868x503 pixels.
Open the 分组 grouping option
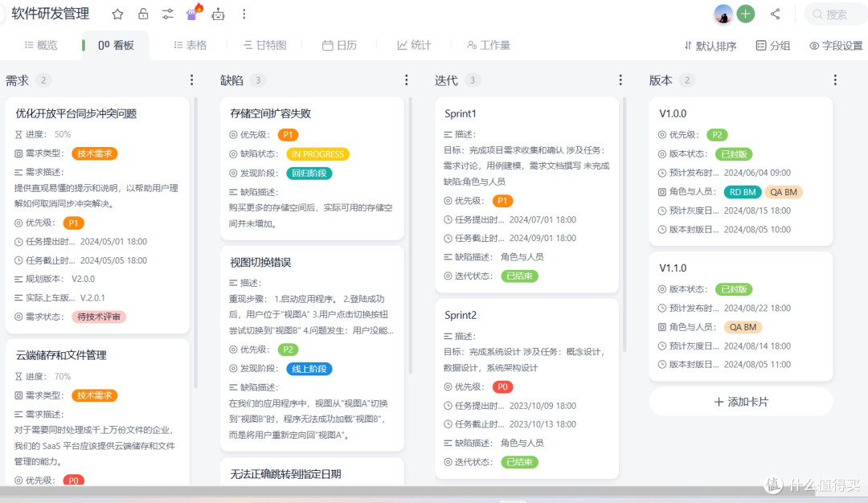[x=773, y=46]
